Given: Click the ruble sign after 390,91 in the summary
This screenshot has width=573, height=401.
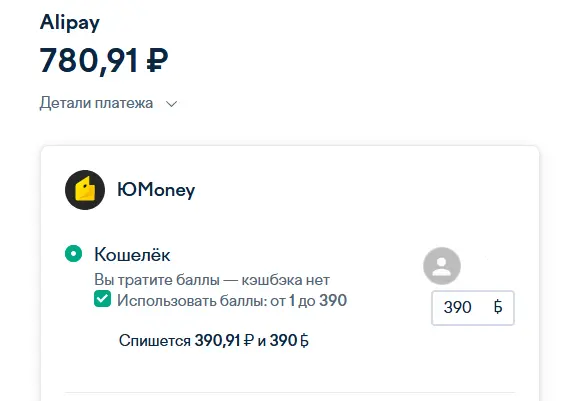Looking at the screenshot, I should point(248,341).
